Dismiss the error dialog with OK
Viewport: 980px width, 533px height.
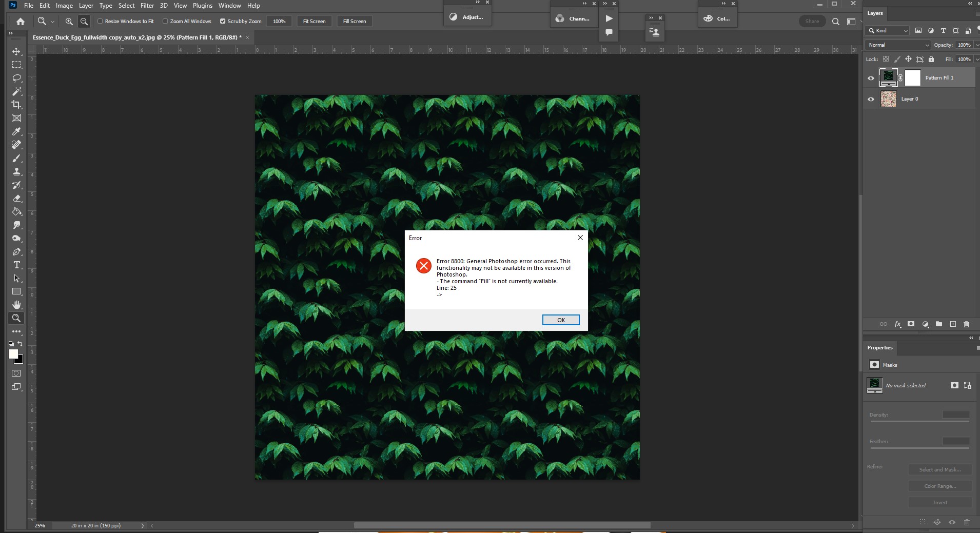pos(561,320)
